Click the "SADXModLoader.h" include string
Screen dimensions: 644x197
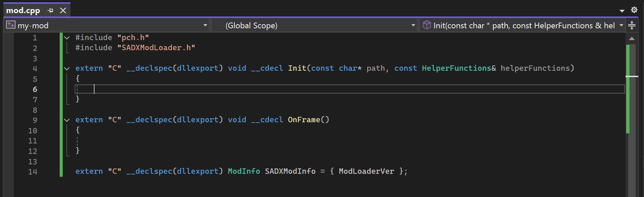[x=156, y=48]
